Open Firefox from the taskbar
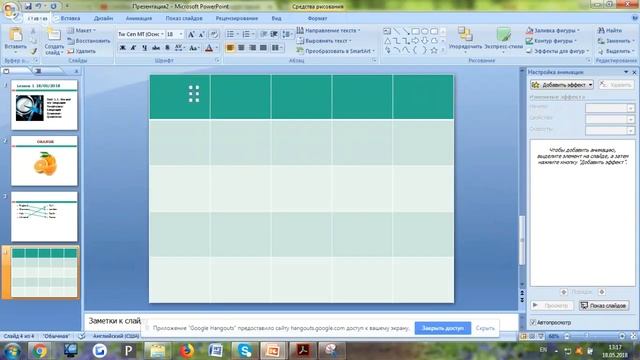This screenshot has height=360, width=640. [x=186, y=351]
